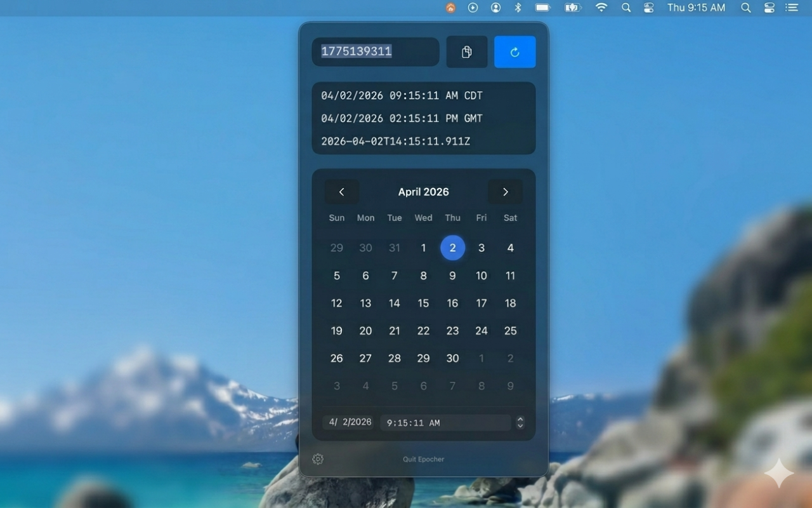Select the GMT time line
This screenshot has height=508, width=812.
click(x=402, y=119)
